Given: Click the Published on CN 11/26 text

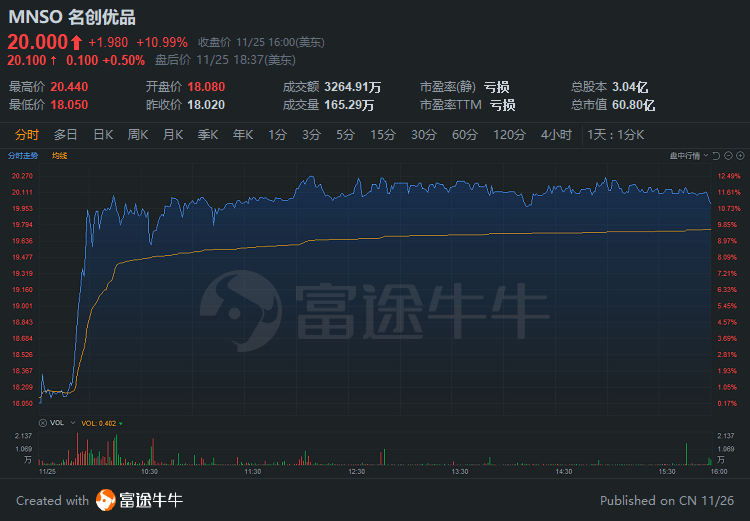Looking at the screenshot, I should (667, 501).
